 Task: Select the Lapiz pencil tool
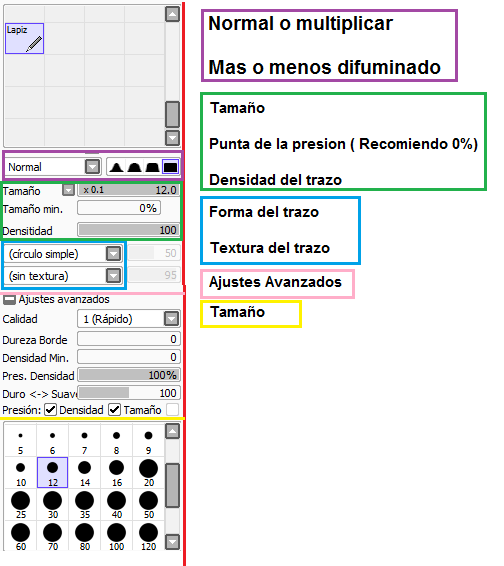(x=24, y=39)
